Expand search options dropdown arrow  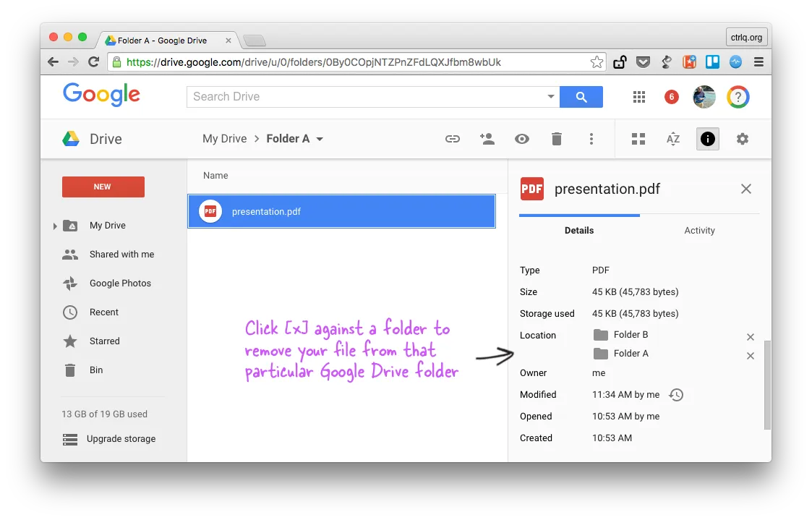[x=550, y=95]
